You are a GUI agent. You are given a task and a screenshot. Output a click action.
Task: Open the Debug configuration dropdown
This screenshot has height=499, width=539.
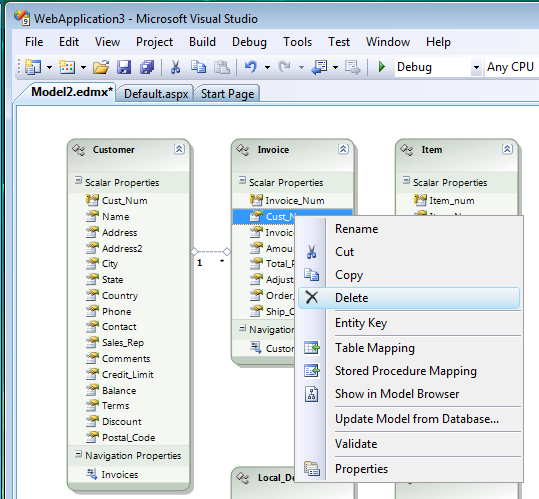(x=476, y=67)
